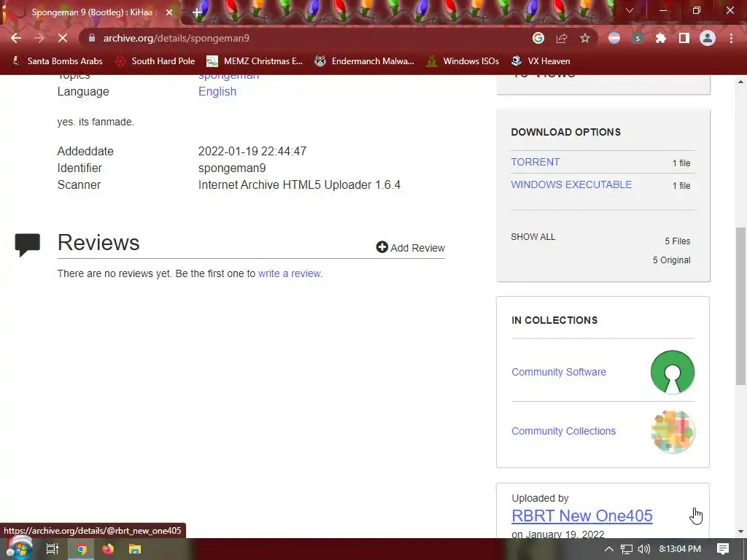Open the network tray icon
The height and width of the screenshot is (560, 747).
pyautogui.click(x=627, y=549)
